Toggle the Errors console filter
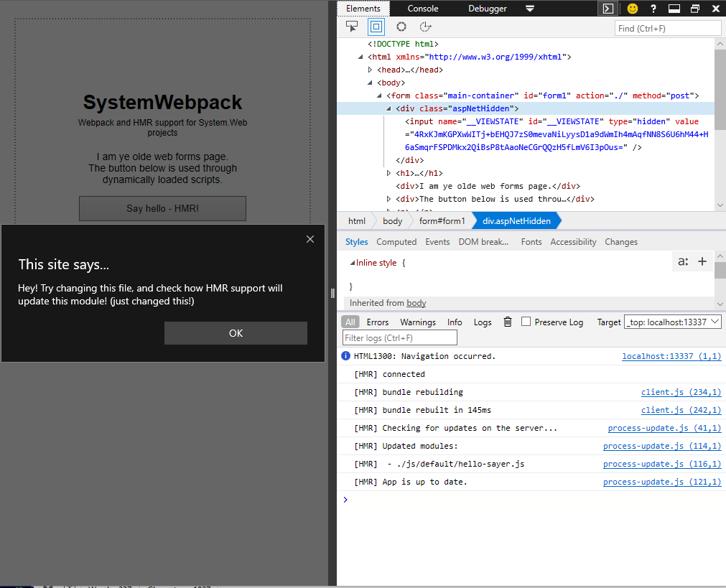Screen dimensions: 726x588 (377, 322)
